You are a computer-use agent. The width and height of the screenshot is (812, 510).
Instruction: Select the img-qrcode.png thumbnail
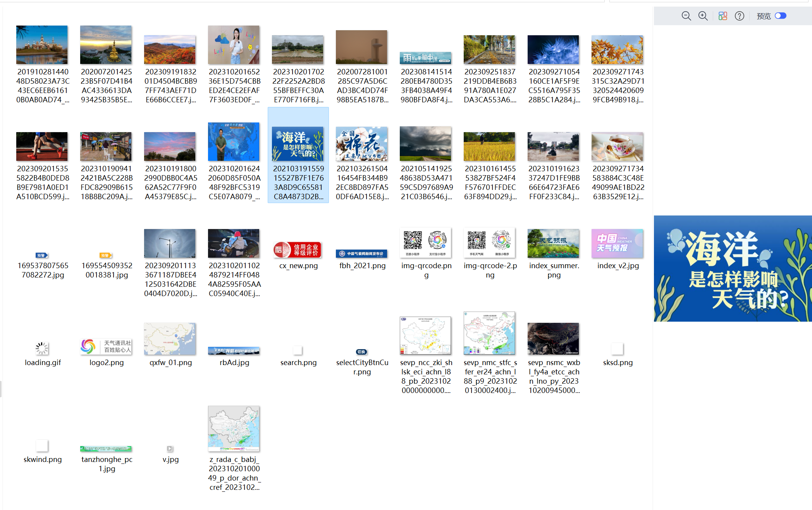(x=425, y=243)
